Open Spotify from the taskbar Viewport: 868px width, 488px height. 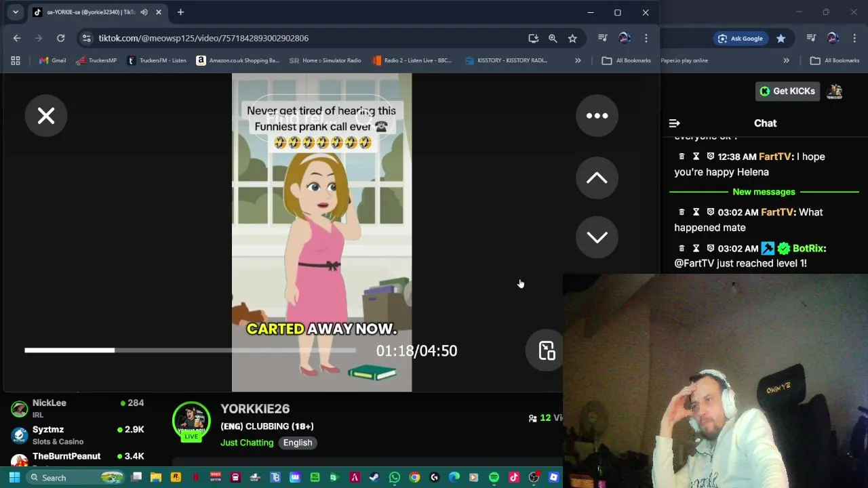[494, 477]
